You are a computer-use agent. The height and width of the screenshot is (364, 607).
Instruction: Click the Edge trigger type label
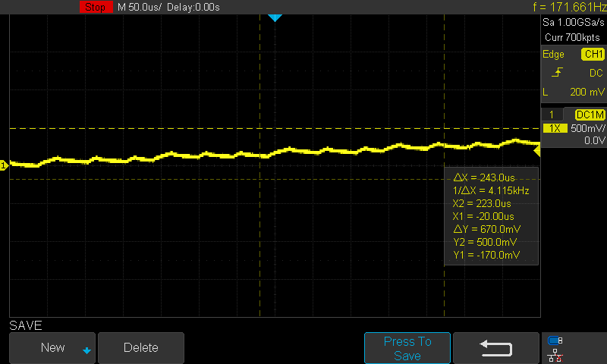click(553, 55)
